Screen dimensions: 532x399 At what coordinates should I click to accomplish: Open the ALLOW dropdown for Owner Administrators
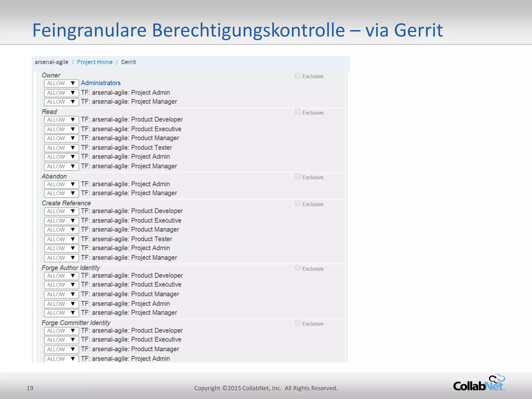[61, 83]
